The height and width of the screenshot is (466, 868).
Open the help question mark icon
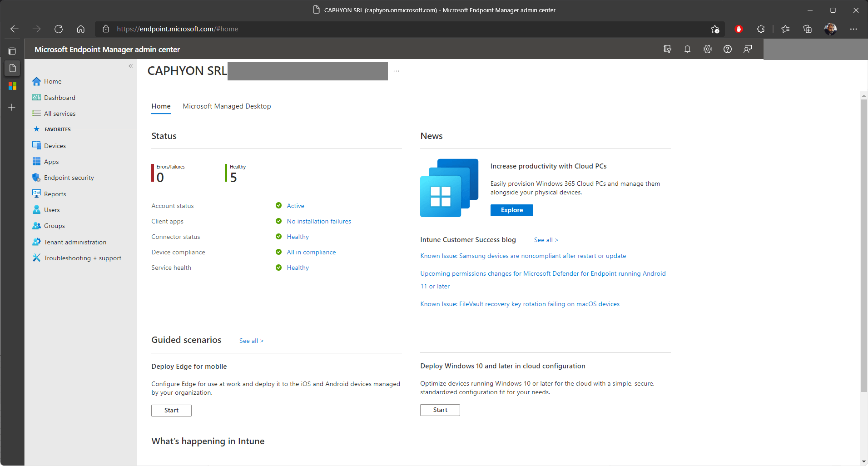click(727, 49)
